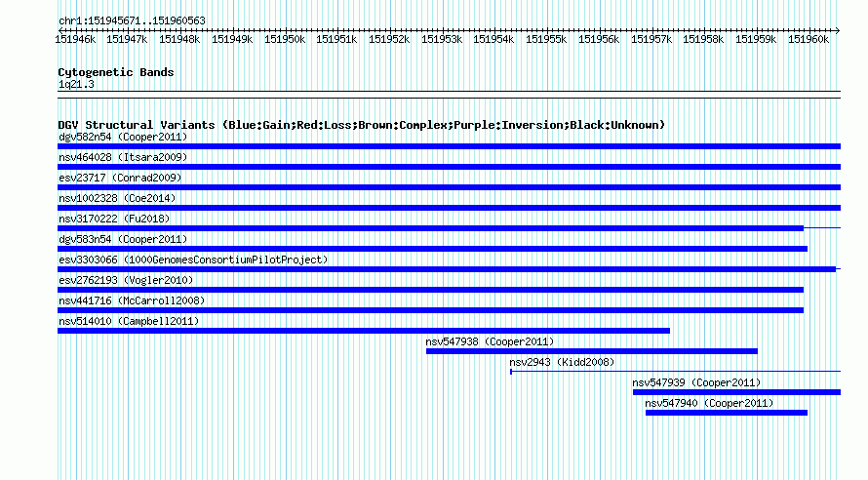Viewport: 868px width, 480px height.
Task: Click the dgv582n54 (Cooper2011) variant label
Action: tap(123, 137)
